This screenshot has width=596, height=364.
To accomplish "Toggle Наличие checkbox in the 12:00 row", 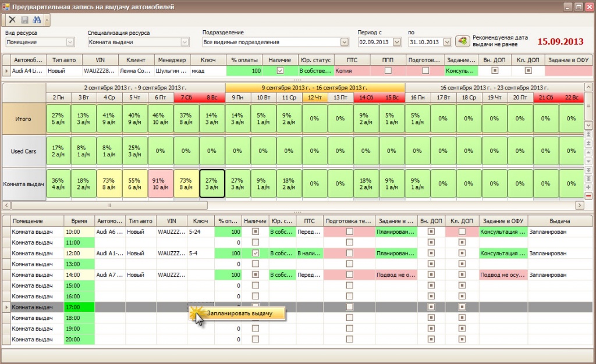I will 255,254.
